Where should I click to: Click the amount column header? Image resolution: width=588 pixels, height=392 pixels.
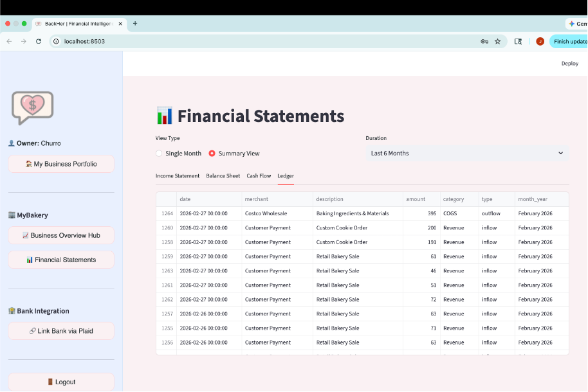421,199
